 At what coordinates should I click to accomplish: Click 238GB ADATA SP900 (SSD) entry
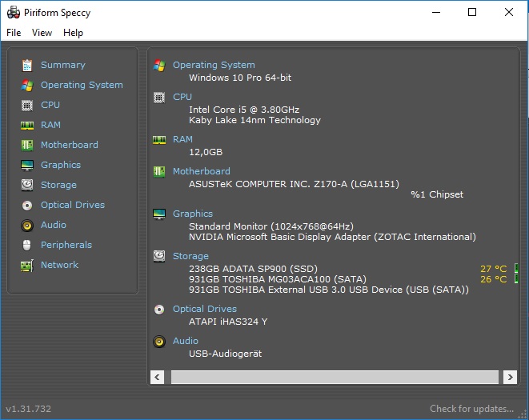pyautogui.click(x=253, y=269)
